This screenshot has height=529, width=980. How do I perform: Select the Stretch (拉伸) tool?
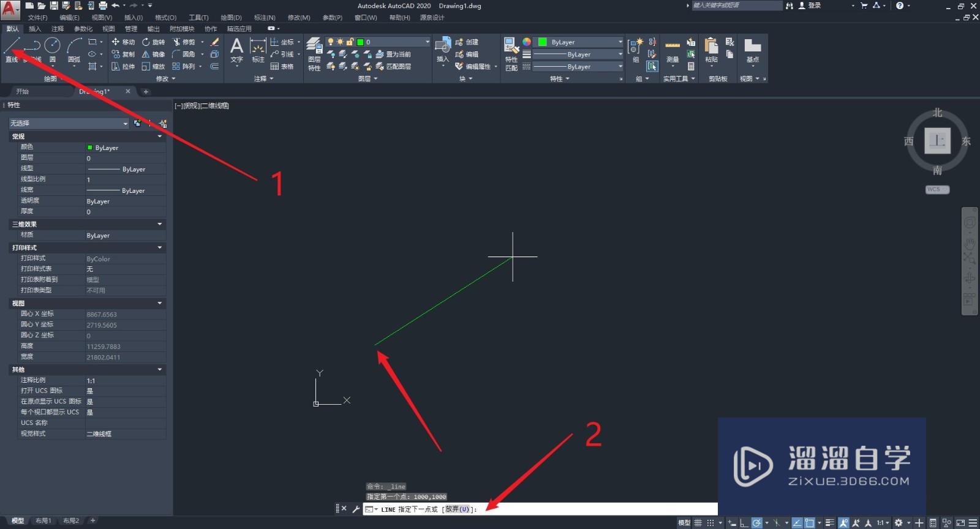[x=123, y=66]
